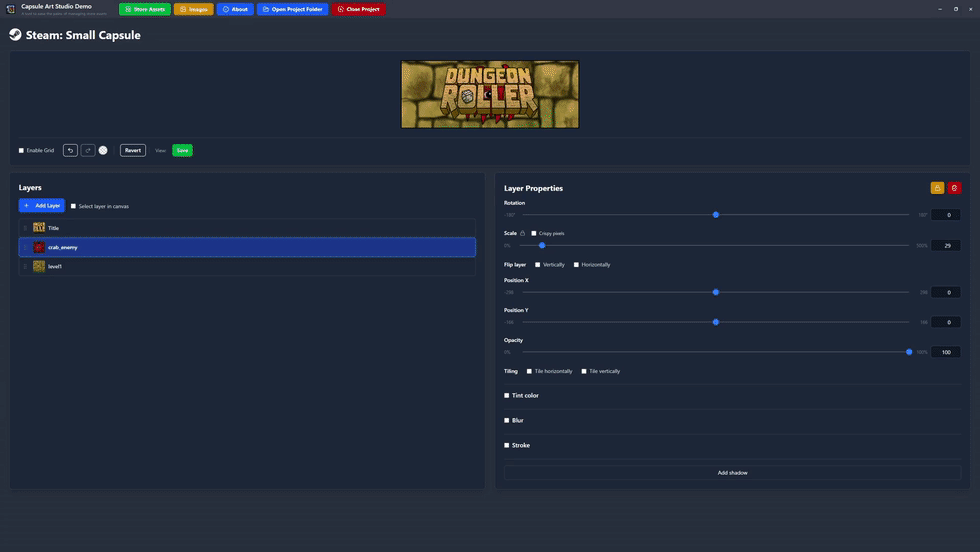This screenshot has width=980, height=552.
Task: Click the Add shadow button
Action: (732, 473)
